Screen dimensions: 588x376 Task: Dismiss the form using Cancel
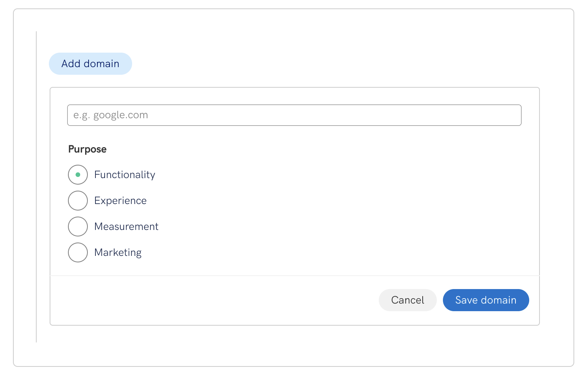[x=407, y=300]
